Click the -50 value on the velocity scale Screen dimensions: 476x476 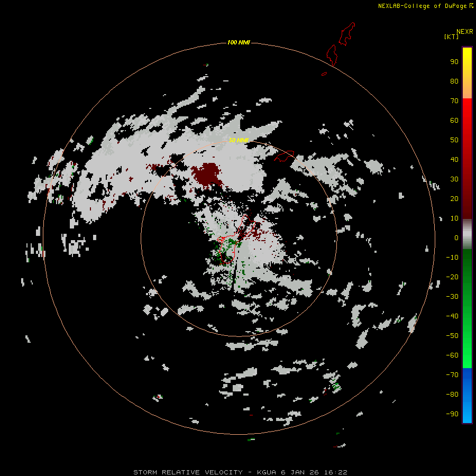452,336
